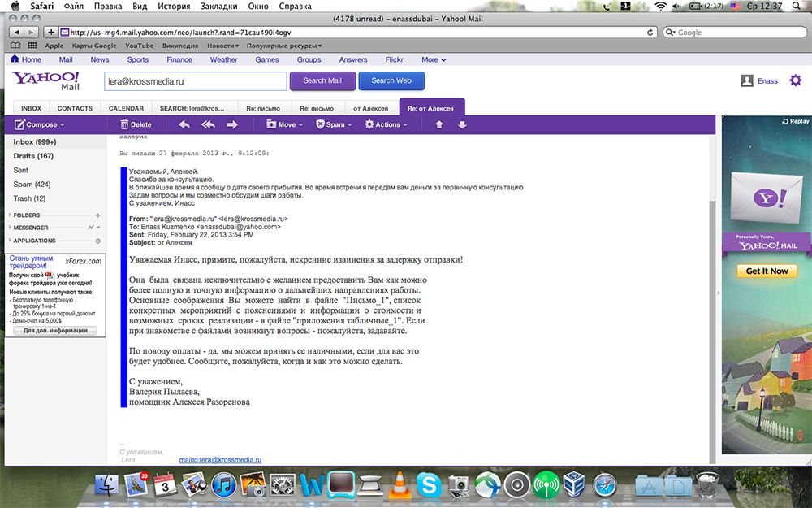Click Replay on the Yahoo ad
This screenshot has height=508, width=812.
tap(796, 121)
